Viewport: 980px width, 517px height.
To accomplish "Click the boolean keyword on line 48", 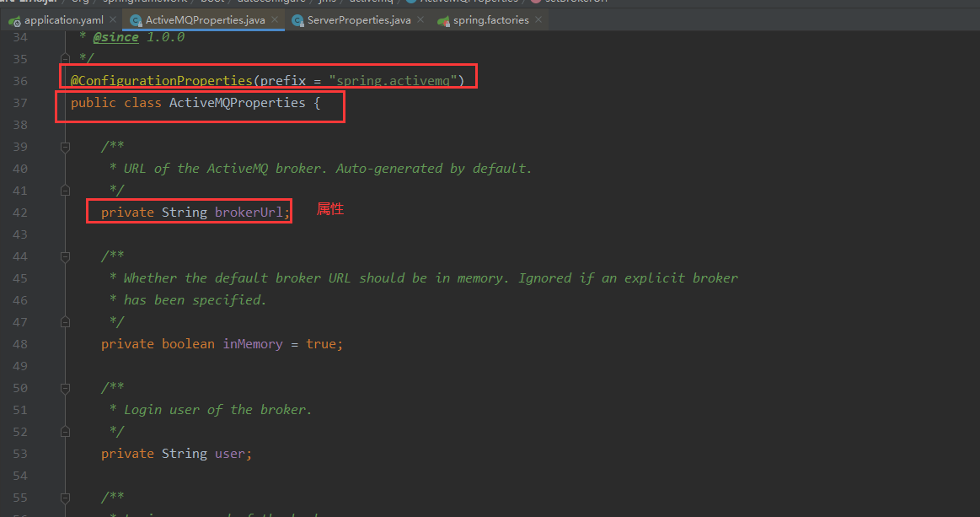I will [x=188, y=344].
